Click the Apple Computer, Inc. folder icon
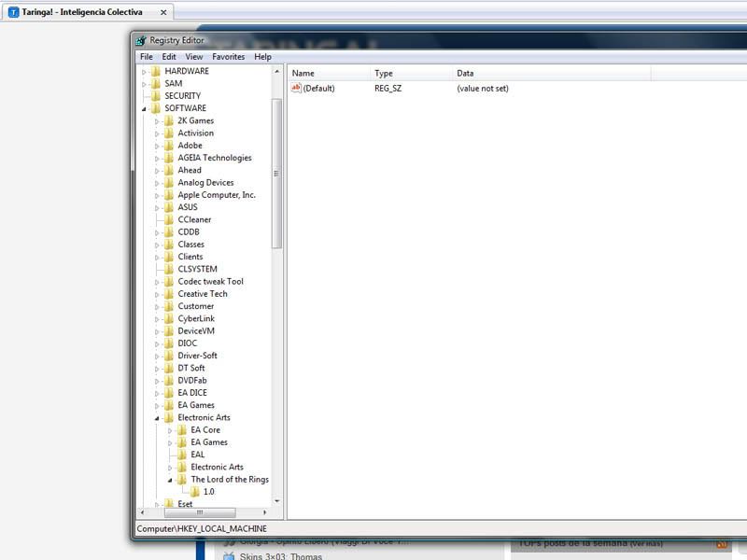The height and width of the screenshot is (560, 747). point(169,195)
